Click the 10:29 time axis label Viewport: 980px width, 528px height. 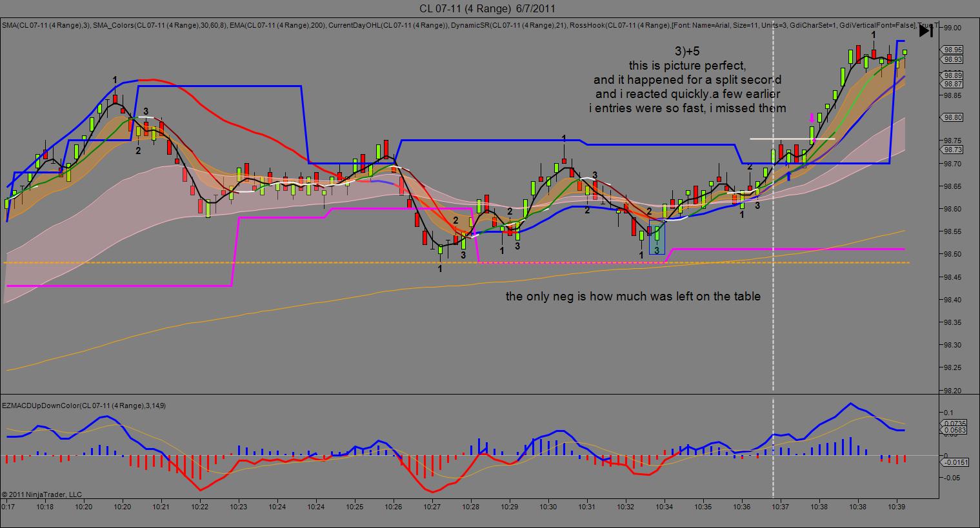510,507
